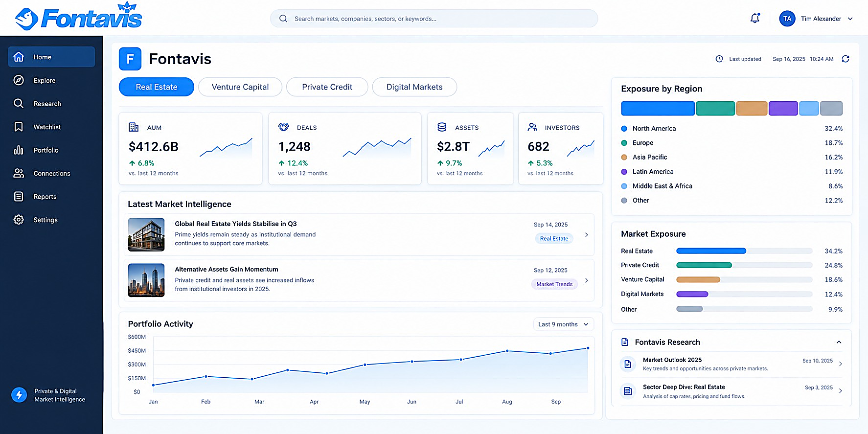868x434 pixels.
Task: Select the Real Estate tab
Action: [157, 87]
